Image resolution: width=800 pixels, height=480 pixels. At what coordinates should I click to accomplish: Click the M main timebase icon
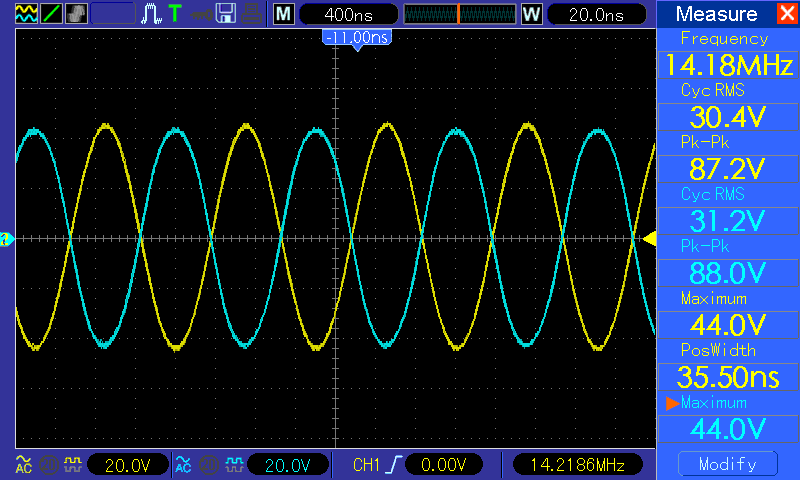coord(284,14)
